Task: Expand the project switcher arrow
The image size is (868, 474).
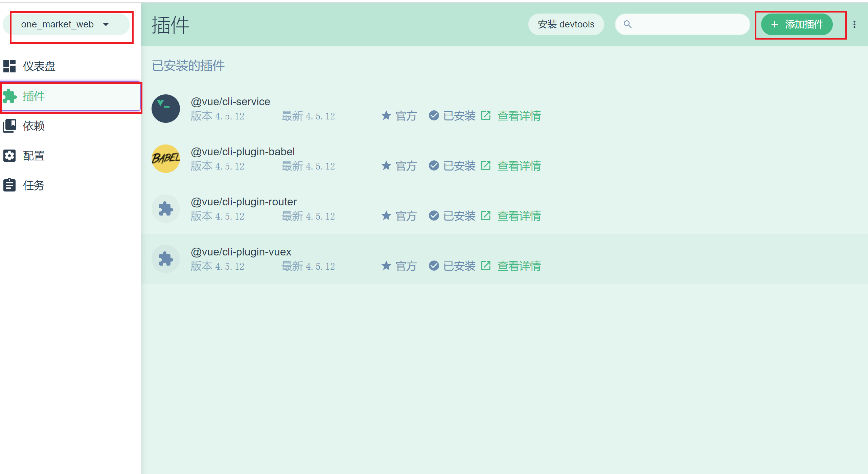Action: coord(106,24)
